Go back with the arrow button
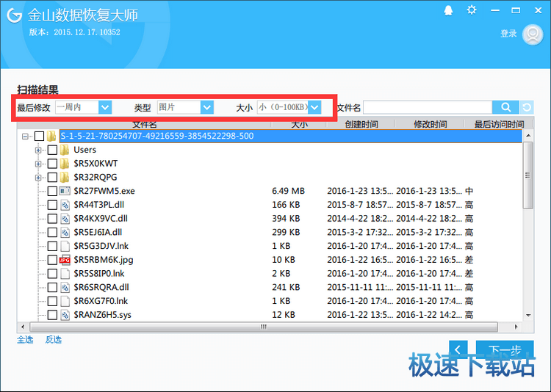The image size is (551, 392). (x=458, y=349)
